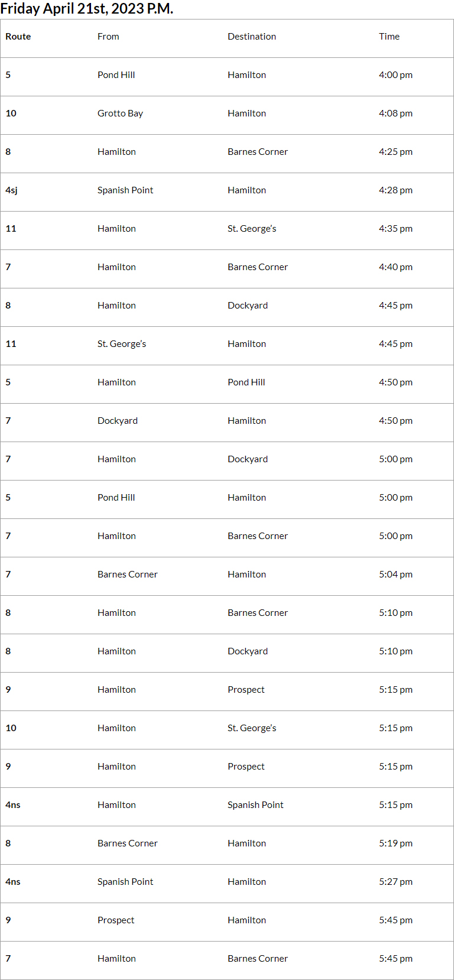454x980 pixels.
Task: Click the Time column header
Action: (x=389, y=37)
